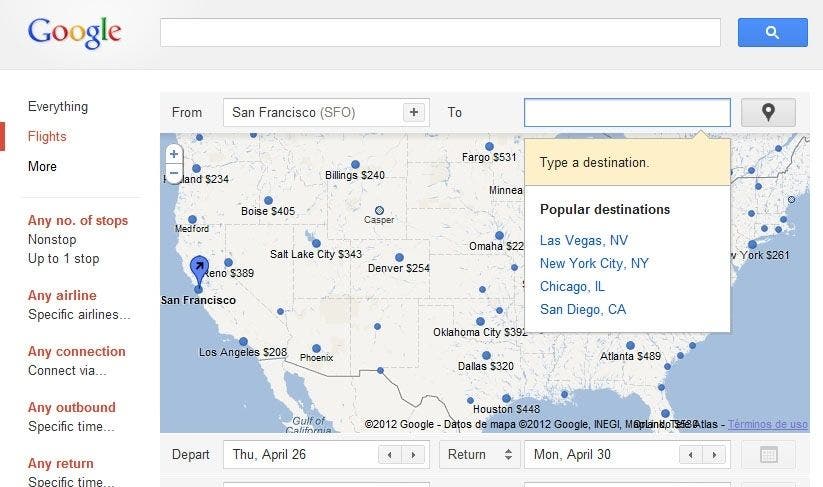Open the Términos de uso link
Image resolution: width=823 pixels, height=487 pixels.
[x=767, y=424]
